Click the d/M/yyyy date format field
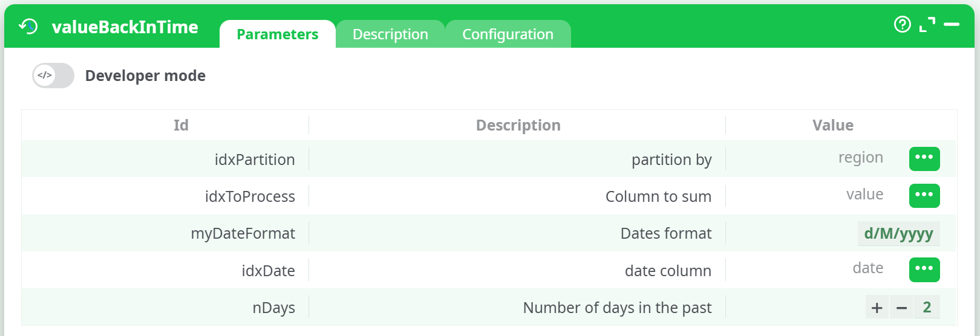This screenshot has height=336, width=980. (x=898, y=233)
